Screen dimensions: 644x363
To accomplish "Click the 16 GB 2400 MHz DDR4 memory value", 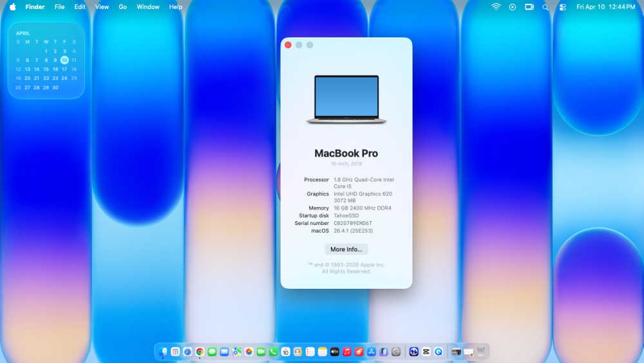I will 362,208.
